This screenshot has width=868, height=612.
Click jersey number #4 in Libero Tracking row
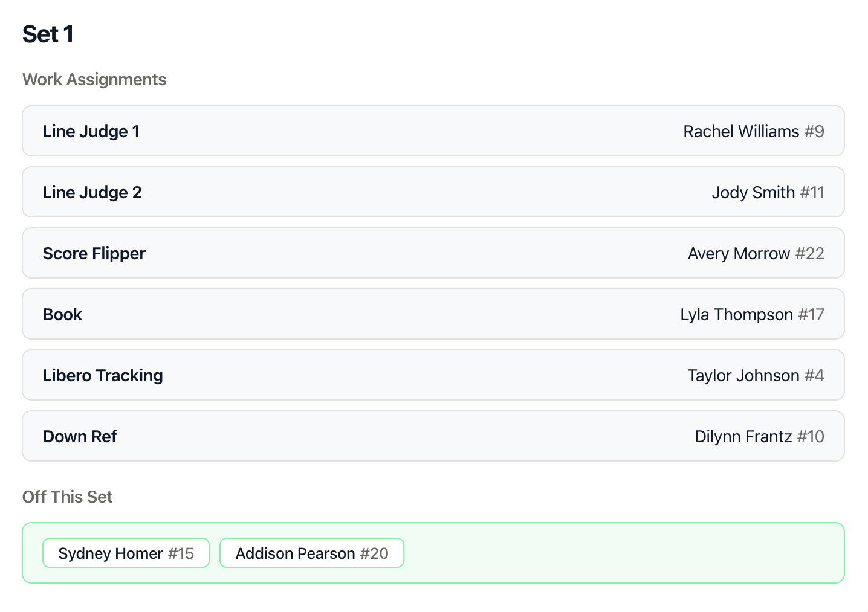click(x=814, y=376)
